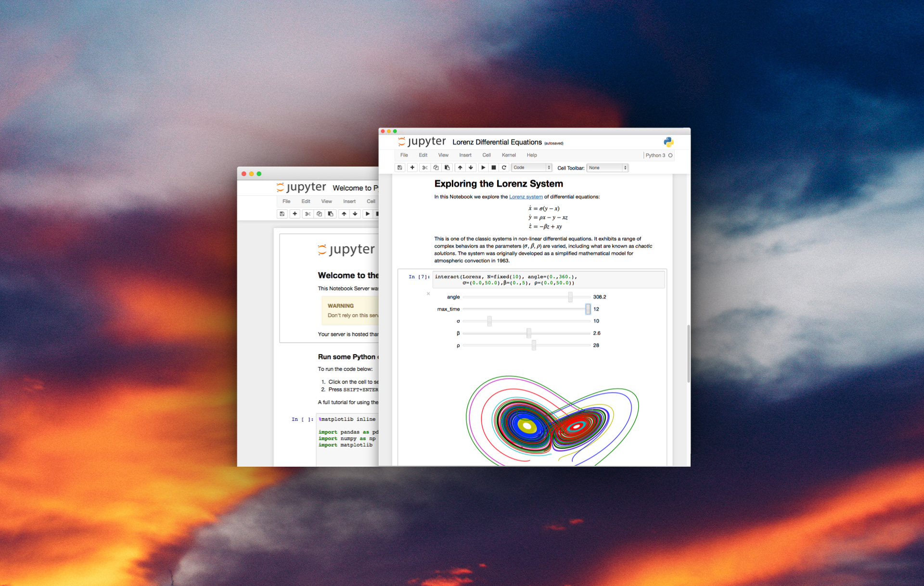Move cell down in the Welcome notebook window
This screenshot has height=586, width=924.
[x=355, y=214]
